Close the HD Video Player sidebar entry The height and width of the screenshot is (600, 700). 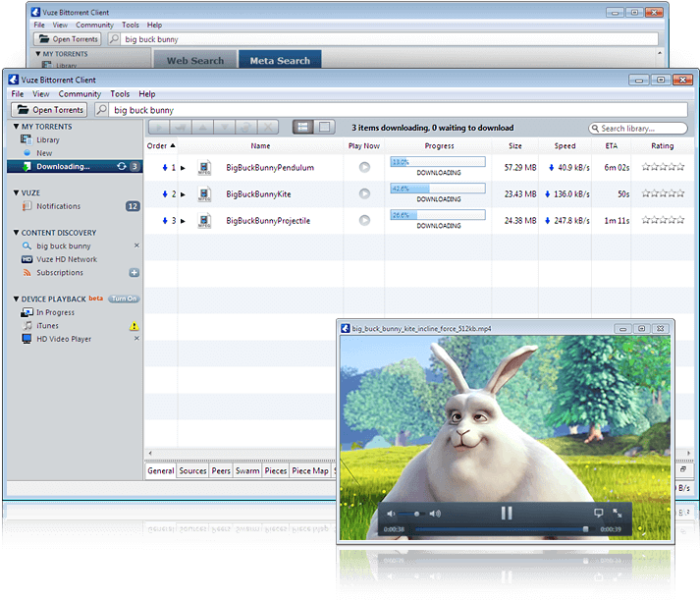[136, 339]
